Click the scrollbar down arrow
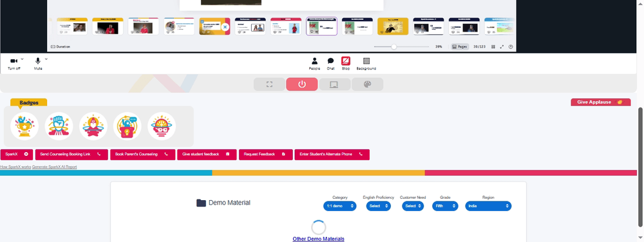 [x=641, y=237]
